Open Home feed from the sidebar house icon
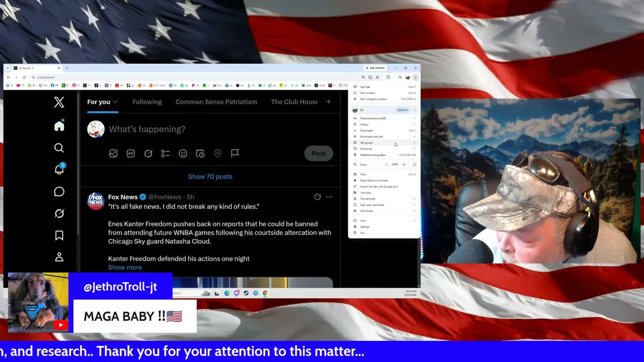Screen dimensions: 644x362 click(x=59, y=126)
